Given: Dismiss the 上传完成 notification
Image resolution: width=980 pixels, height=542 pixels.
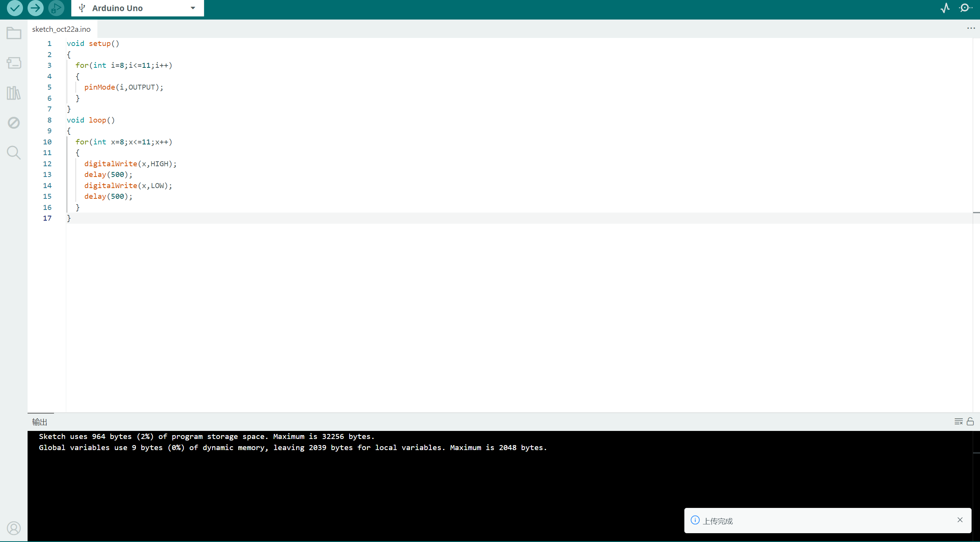Looking at the screenshot, I should point(960,520).
